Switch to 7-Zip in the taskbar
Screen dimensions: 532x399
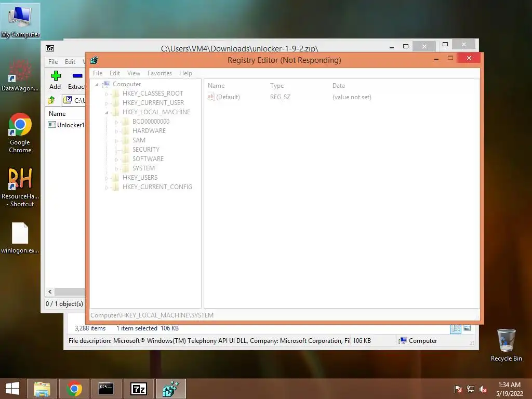[x=138, y=389]
